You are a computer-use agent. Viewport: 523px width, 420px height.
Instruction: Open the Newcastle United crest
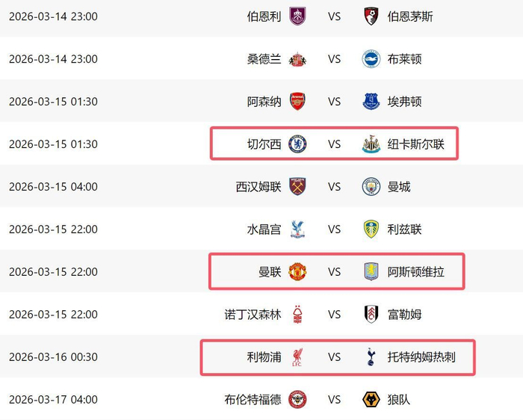click(371, 144)
